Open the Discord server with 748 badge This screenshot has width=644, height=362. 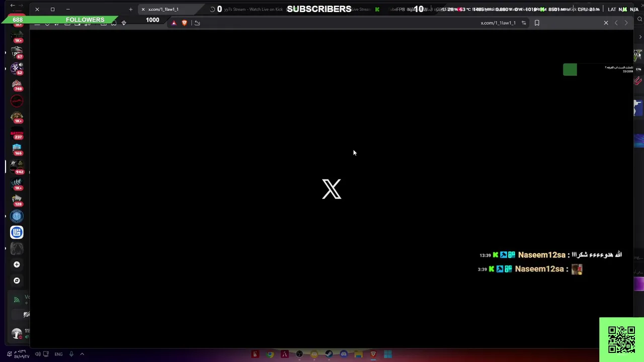coord(17,84)
